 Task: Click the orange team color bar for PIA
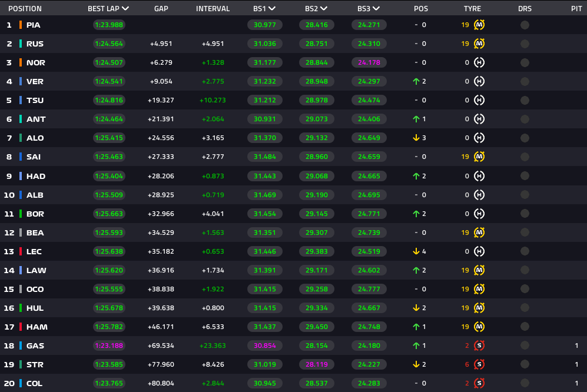[21, 25]
